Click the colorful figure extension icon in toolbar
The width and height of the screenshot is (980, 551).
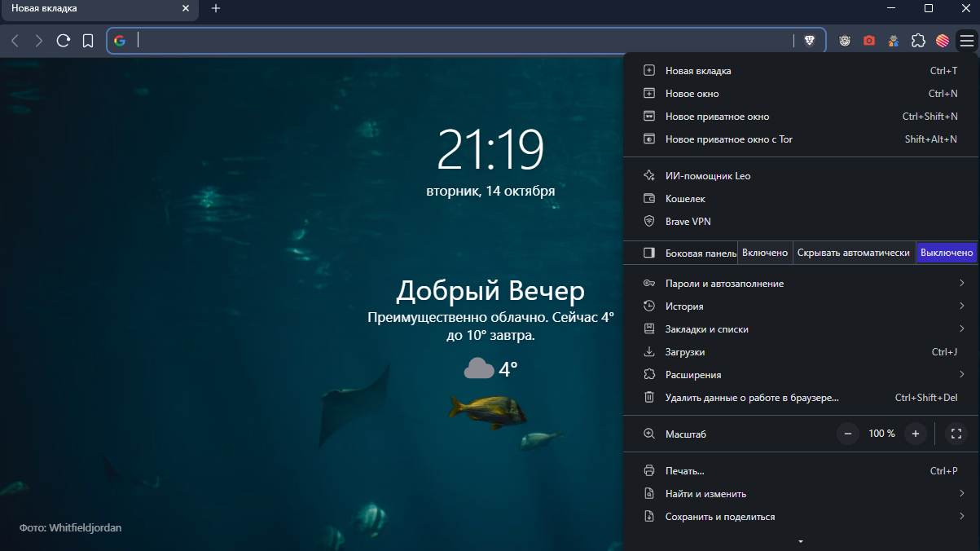(894, 41)
